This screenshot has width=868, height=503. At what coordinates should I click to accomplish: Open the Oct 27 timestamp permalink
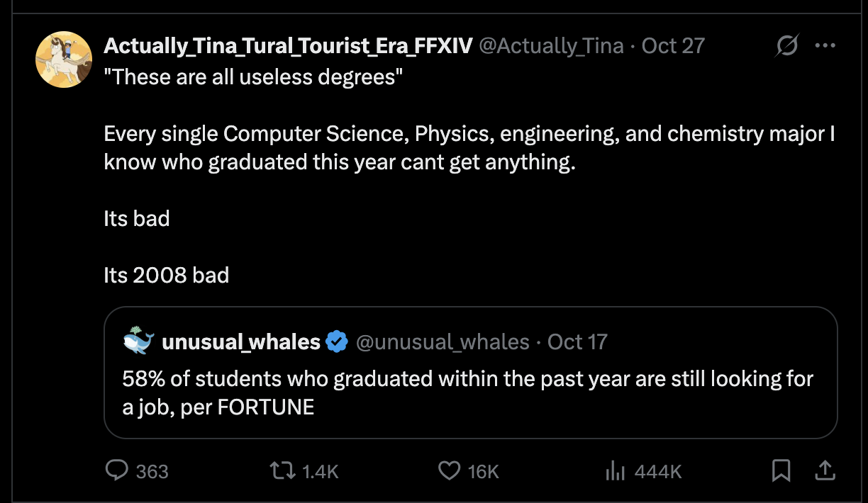pos(673,46)
